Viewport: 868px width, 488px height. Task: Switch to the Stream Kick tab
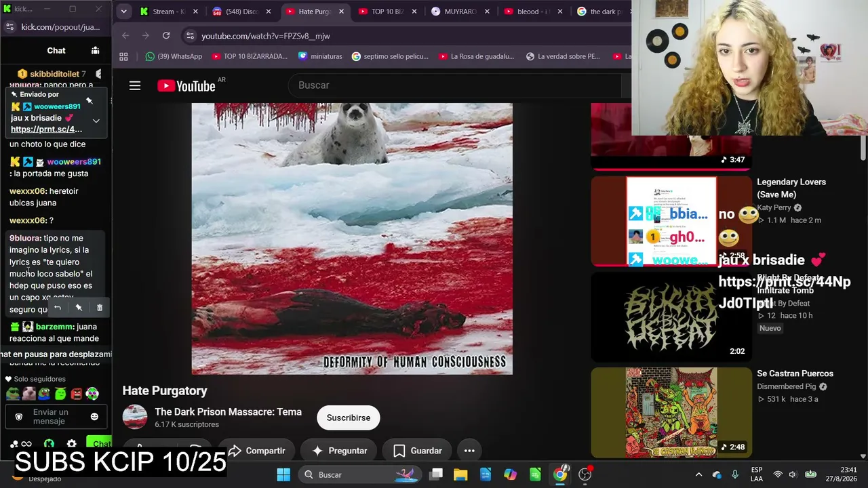coord(170,12)
